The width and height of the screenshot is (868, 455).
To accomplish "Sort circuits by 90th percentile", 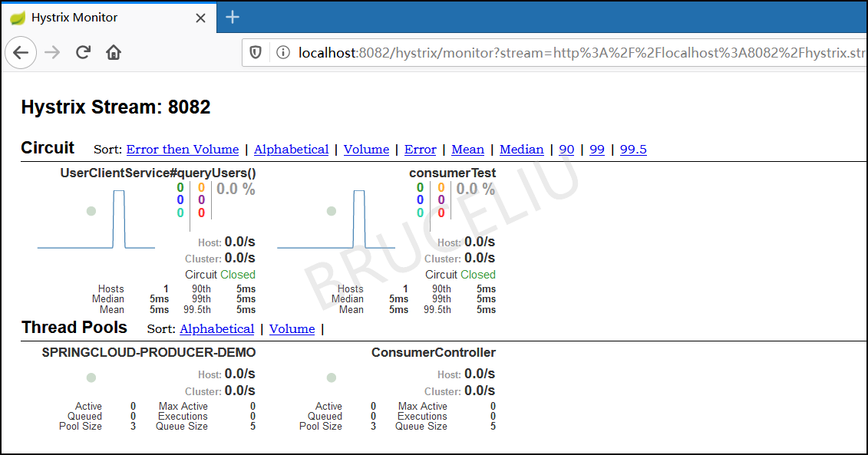I will [x=566, y=150].
